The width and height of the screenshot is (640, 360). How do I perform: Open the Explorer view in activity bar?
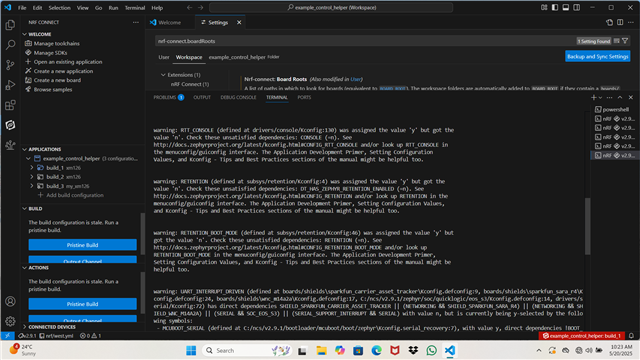(10, 25)
